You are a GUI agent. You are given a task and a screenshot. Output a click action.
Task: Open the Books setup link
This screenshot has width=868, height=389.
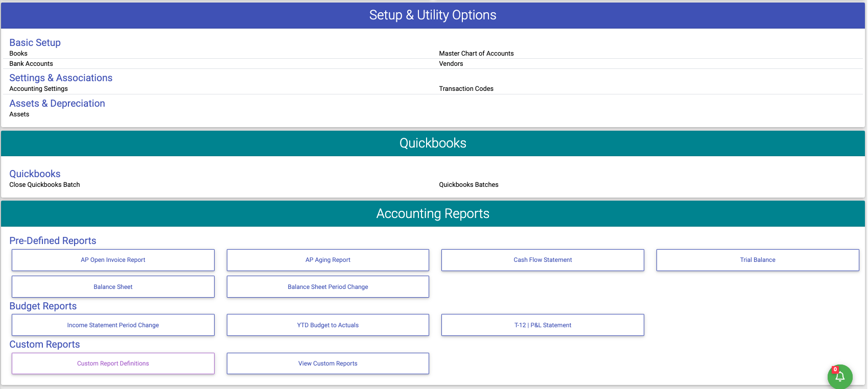pos(18,54)
